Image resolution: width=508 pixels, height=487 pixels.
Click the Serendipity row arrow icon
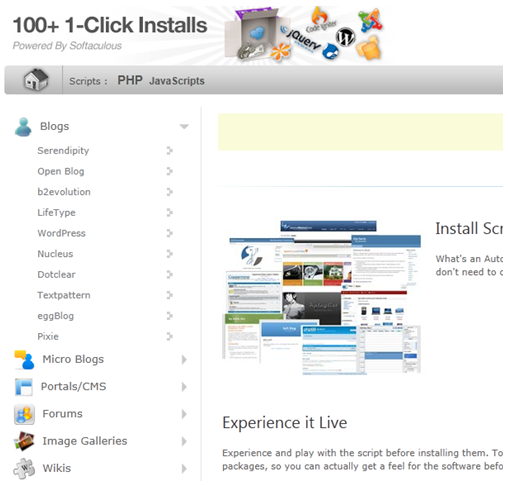(x=170, y=151)
